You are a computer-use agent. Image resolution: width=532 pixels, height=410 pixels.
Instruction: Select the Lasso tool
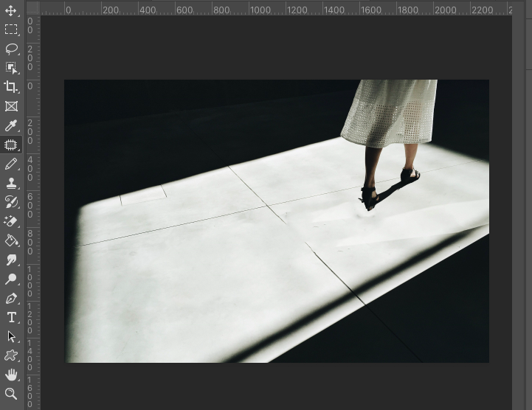coord(11,49)
